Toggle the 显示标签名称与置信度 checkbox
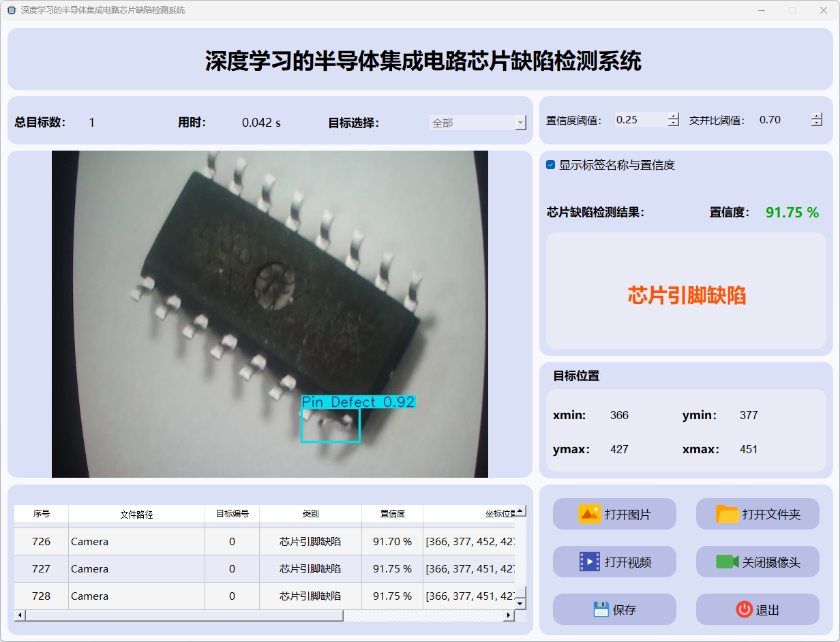840x642 pixels. [551, 165]
